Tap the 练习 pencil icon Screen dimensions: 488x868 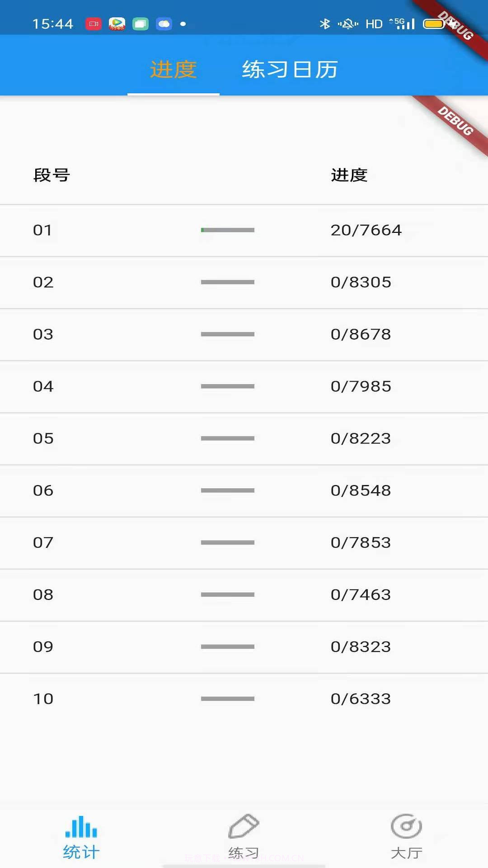click(244, 826)
